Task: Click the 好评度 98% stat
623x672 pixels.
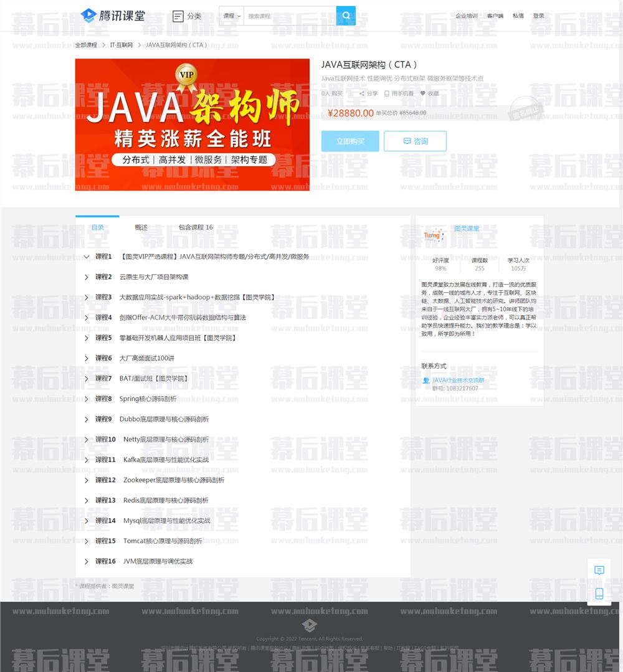Action: point(440,264)
